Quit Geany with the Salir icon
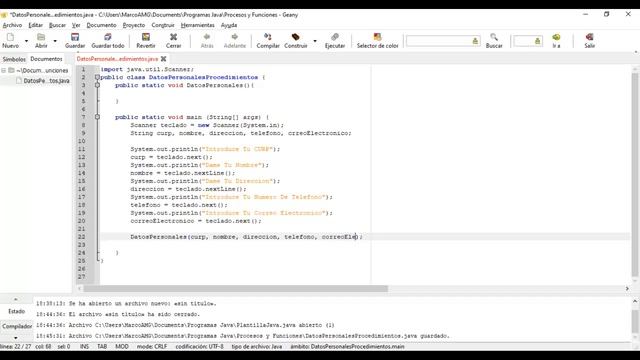 click(x=589, y=38)
